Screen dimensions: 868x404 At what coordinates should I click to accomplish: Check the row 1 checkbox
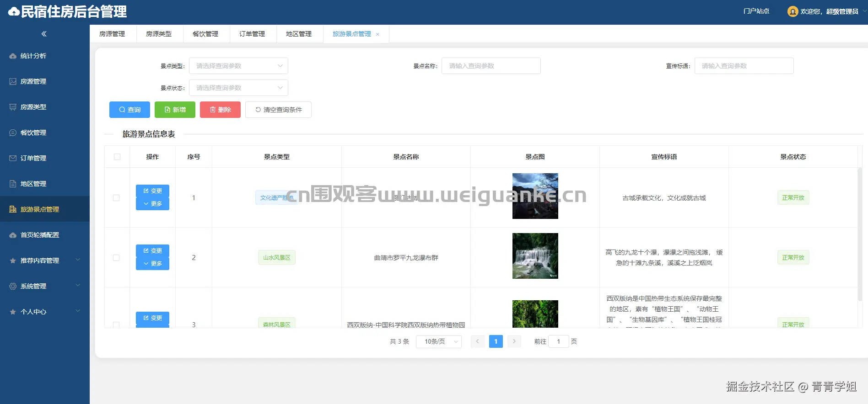pos(116,198)
